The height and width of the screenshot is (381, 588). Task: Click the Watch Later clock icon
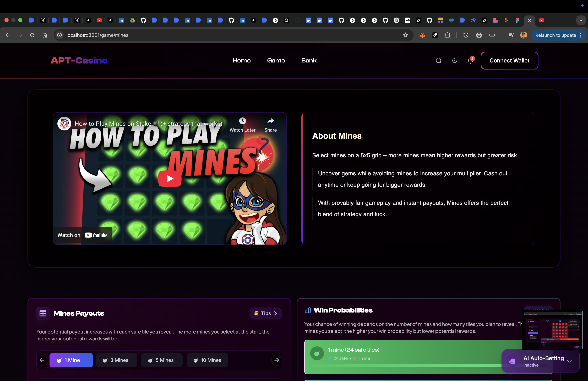pyautogui.click(x=242, y=121)
